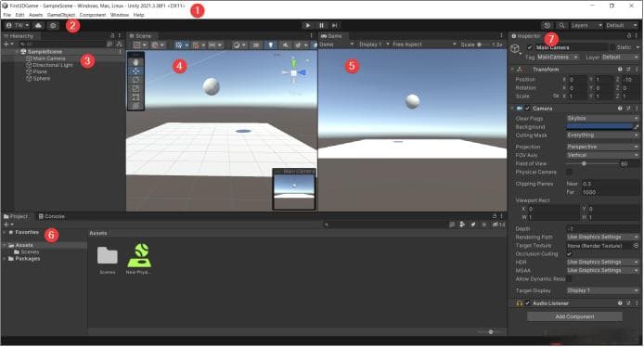Toggle Audio Listener enabled checkbox
This screenshot has height=347, width=644.
pyautogui.click(x=527, y=303)
